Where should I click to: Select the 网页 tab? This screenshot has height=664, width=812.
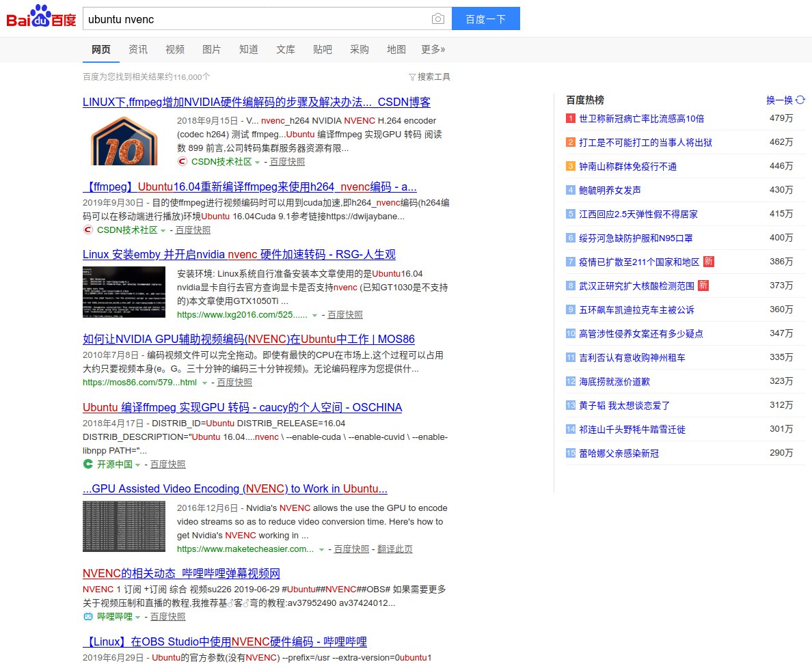click(101, 49)
